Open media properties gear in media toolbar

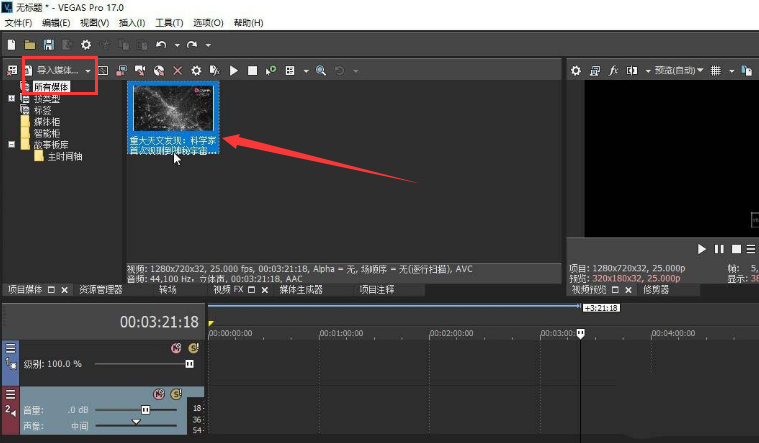[x=196, y=71]
